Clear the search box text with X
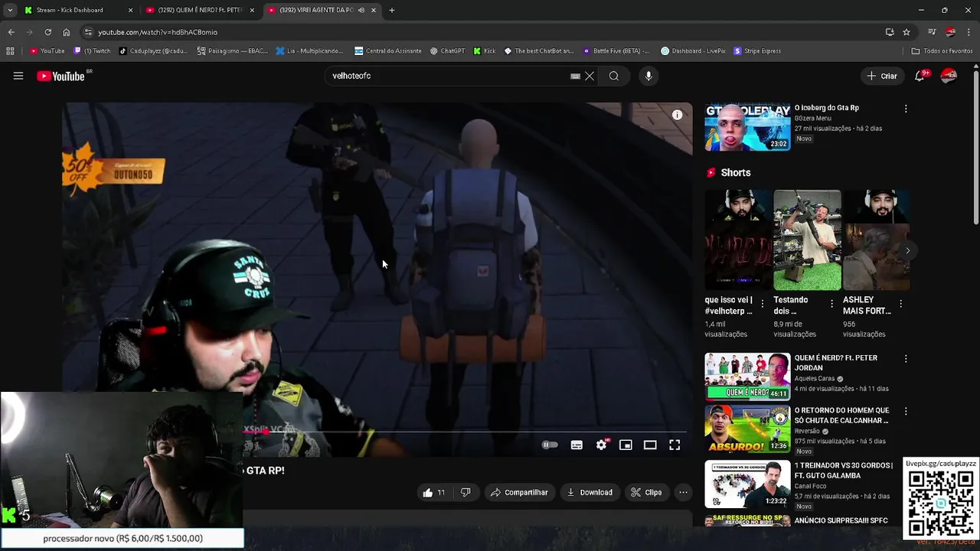980x551 pixels. click(590, 76)
